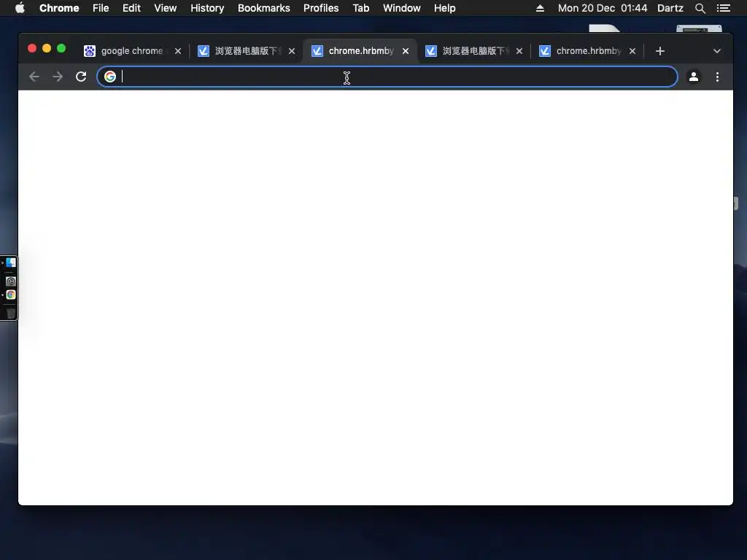Open Chrome's three-dot menu

pos(718,77)
